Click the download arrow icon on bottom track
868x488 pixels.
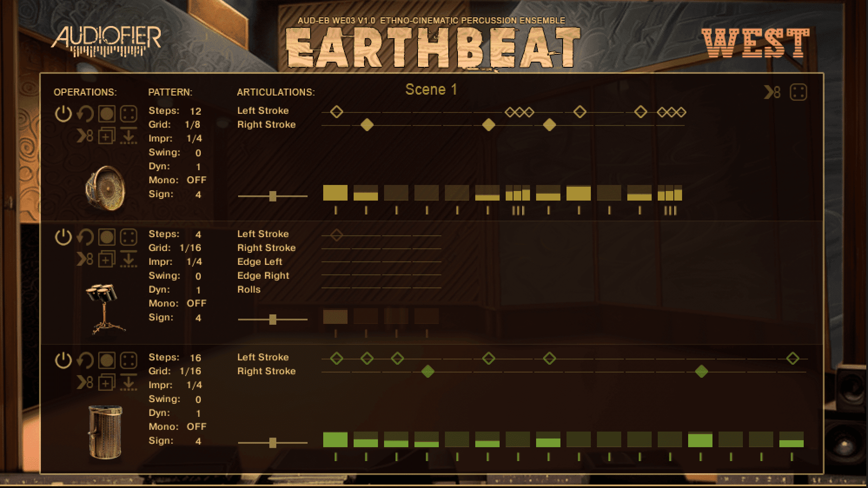128,383
